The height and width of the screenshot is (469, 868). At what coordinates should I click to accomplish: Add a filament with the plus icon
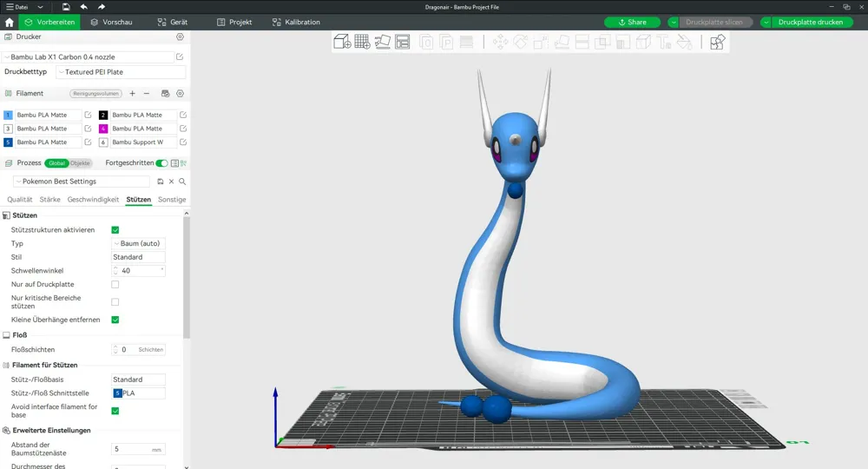[x=132, y=94]
